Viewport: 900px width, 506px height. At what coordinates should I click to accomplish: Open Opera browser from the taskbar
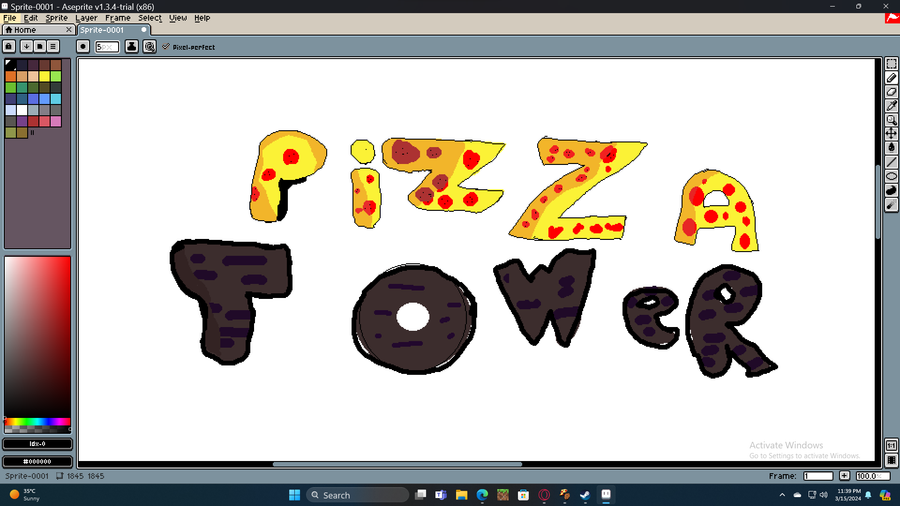(x=544, y=495)
